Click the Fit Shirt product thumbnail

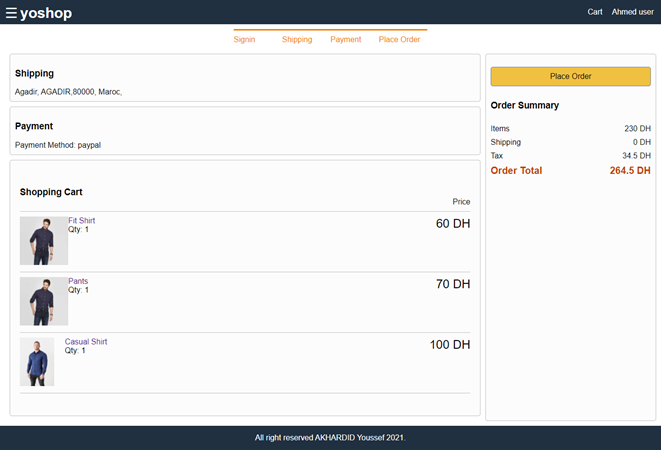point(44,241)
